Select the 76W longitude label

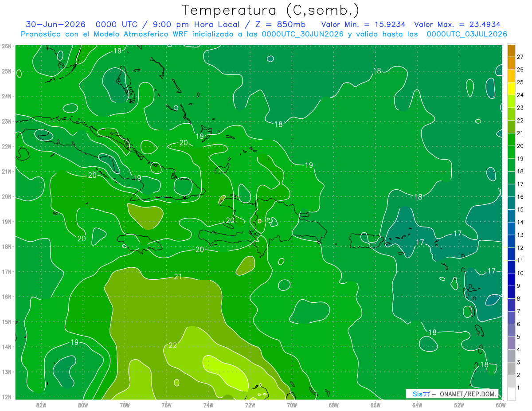pos(167,404)
